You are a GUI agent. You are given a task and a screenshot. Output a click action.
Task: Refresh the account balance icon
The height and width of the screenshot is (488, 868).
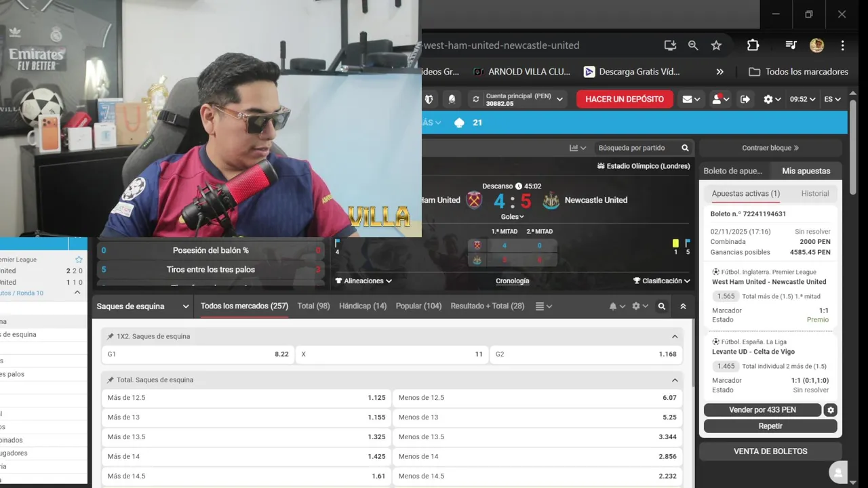[x=475, y=99]
